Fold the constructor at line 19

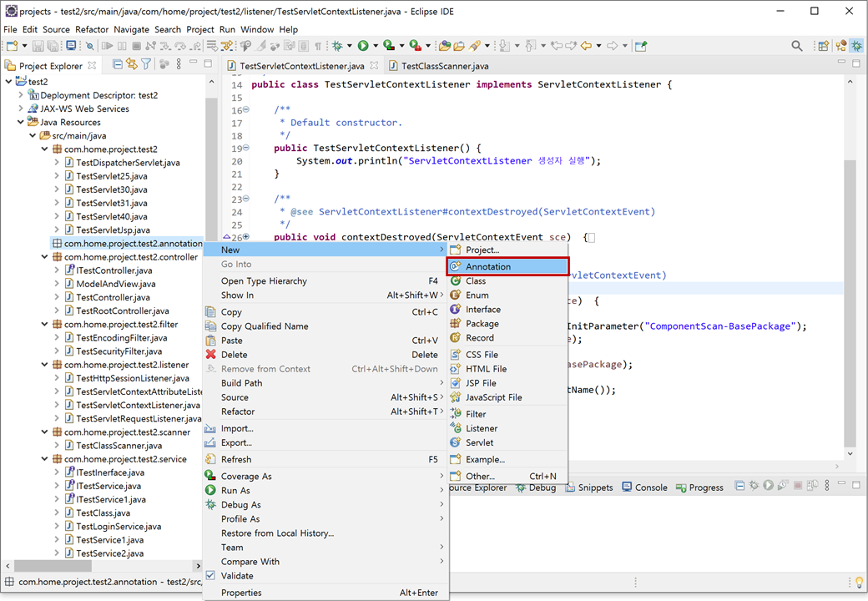[x=245, y=148]
